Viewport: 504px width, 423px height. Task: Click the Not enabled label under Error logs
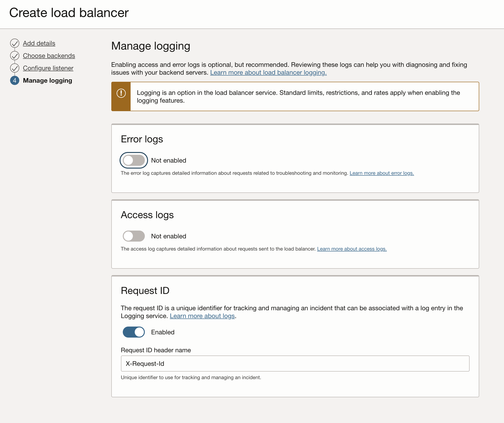pos(168,160)
